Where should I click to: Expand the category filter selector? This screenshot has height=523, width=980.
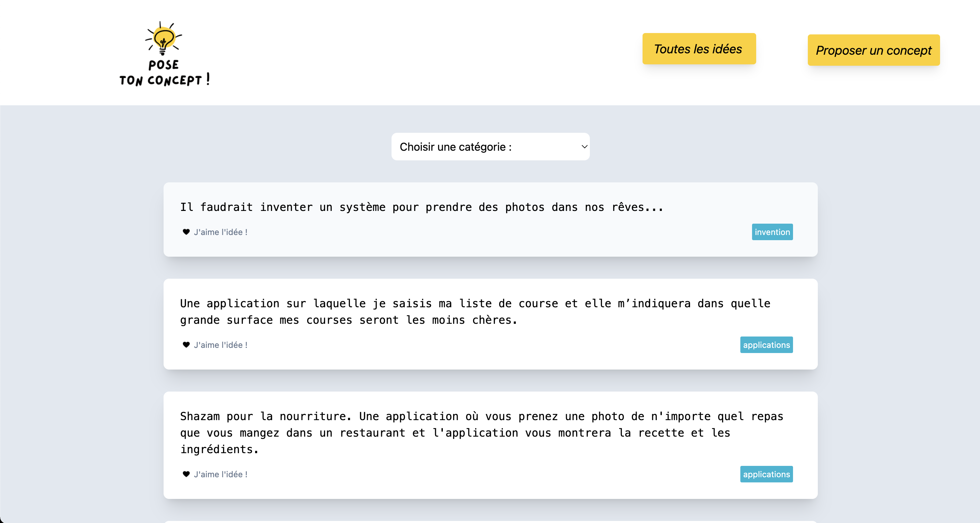pos(490,146)
